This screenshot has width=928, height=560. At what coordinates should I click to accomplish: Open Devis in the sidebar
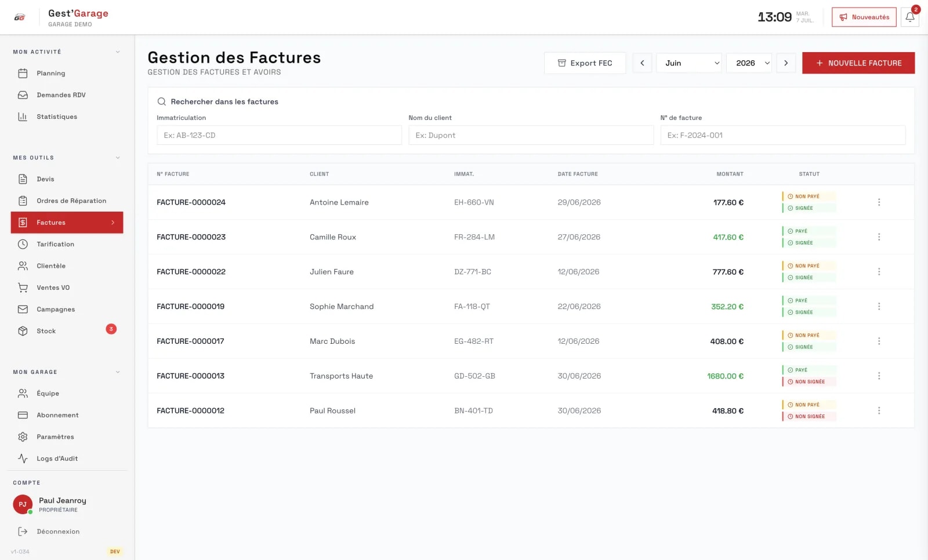[x=67, y=179]
